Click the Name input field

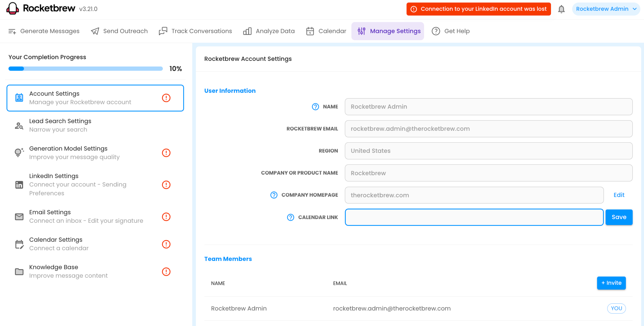[488, 107]
